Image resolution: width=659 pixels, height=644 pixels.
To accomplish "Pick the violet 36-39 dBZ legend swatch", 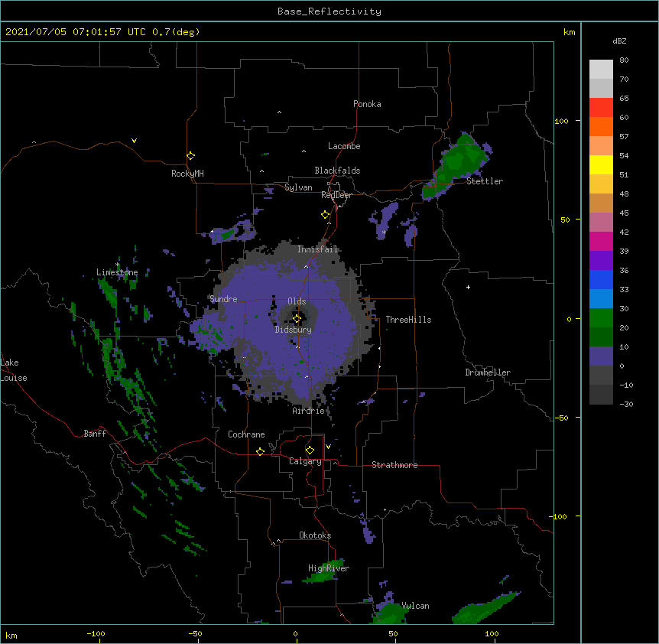I will click(x=601, y=261).
